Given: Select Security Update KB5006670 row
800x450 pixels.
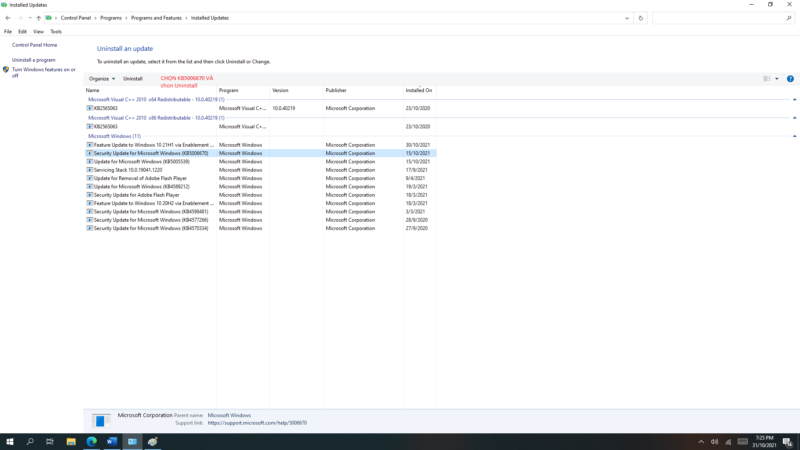Looking at the screenshot, I should 260,153.
